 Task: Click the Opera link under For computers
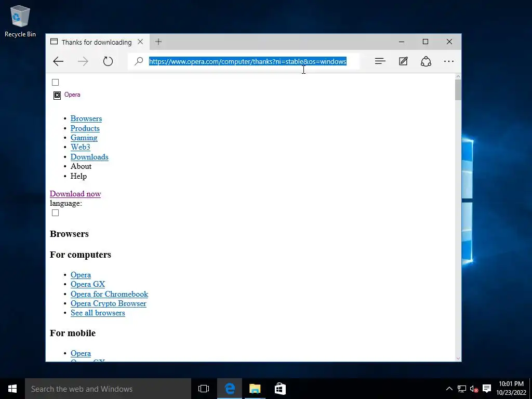click(x=81, y=275)
